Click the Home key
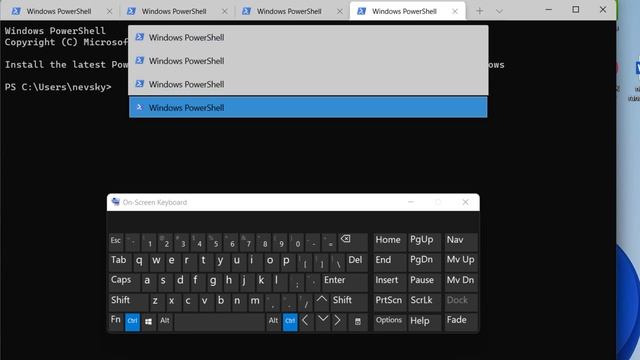This screenshot has width=640, height=360. 389,241
